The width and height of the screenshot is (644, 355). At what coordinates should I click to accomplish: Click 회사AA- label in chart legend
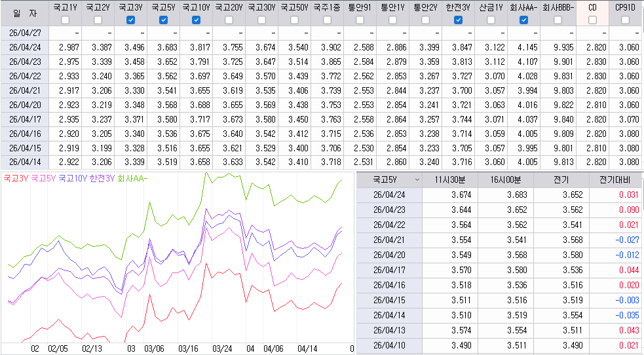coord(132,177)
